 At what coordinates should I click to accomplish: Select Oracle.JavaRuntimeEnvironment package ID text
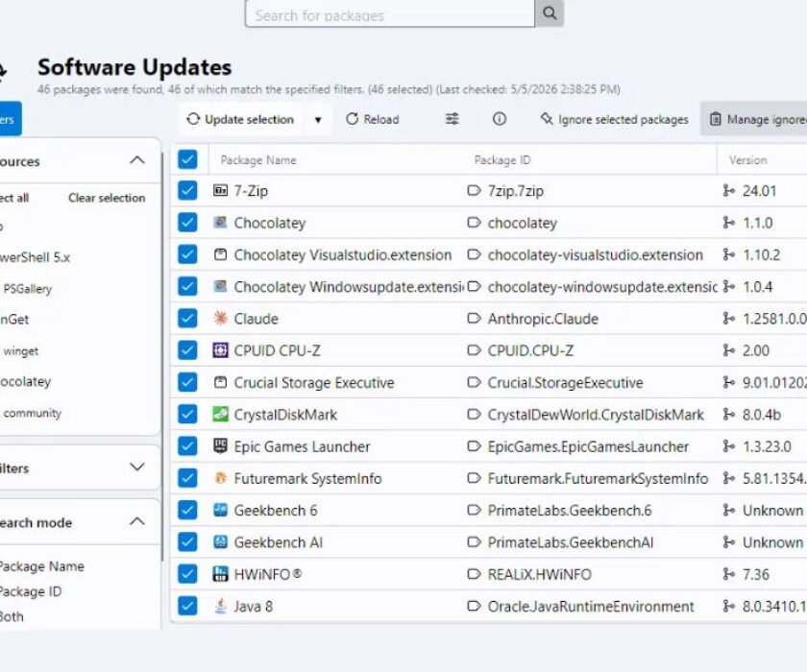coord(591,606)
